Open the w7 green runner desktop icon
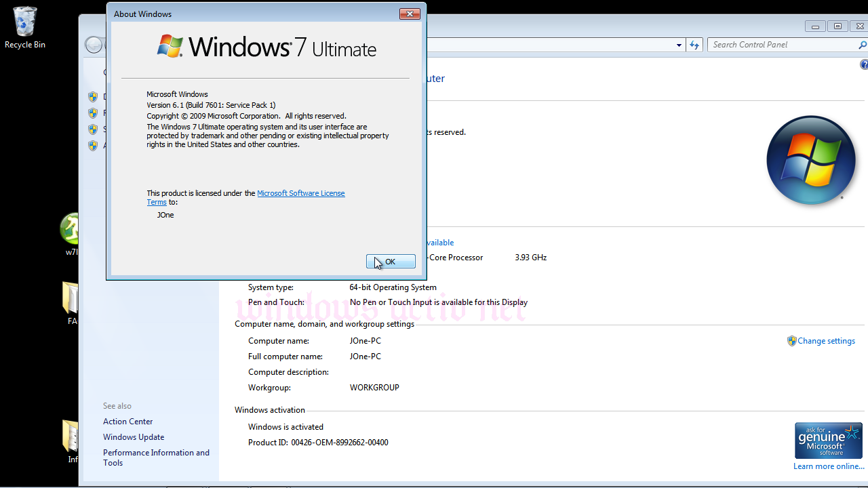The image size is (868, 488). tap(70, 235)
